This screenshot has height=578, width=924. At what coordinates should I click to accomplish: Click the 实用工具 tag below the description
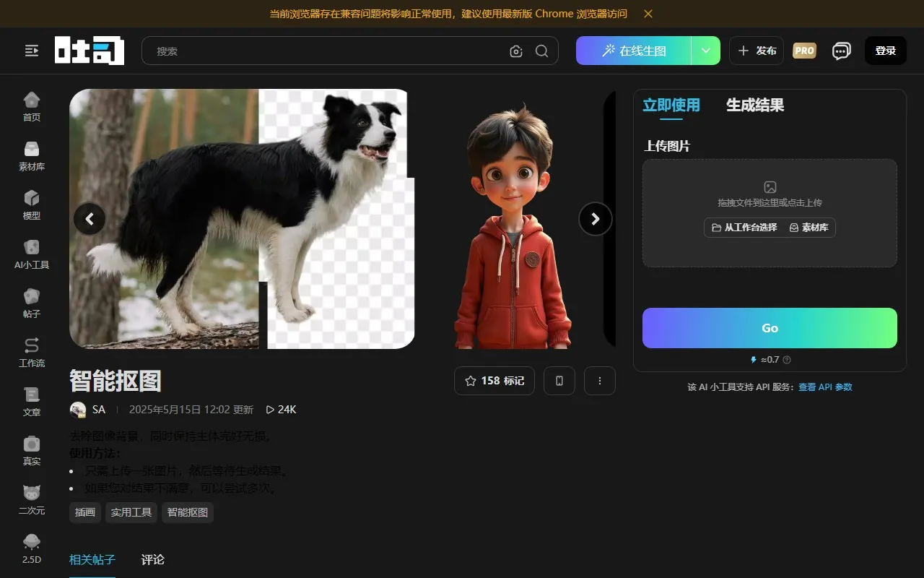(x=131, y=512)
